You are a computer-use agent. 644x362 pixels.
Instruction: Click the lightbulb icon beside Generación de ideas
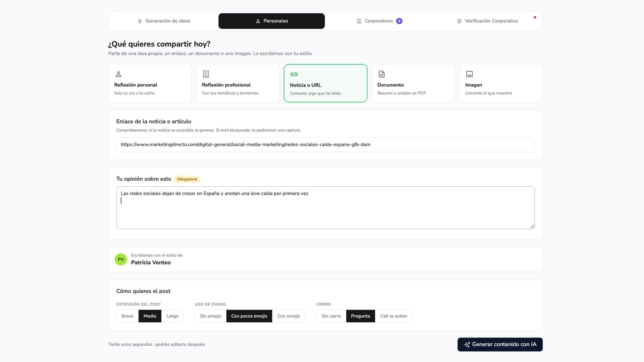coord(140,21)
